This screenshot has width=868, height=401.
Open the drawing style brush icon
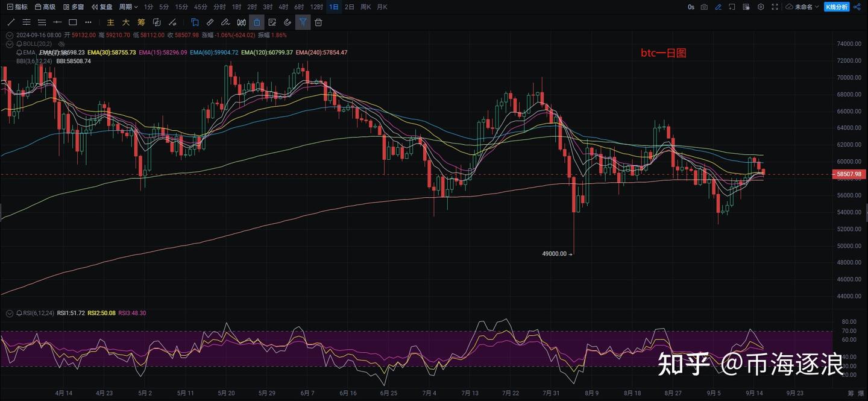(172, 22)
